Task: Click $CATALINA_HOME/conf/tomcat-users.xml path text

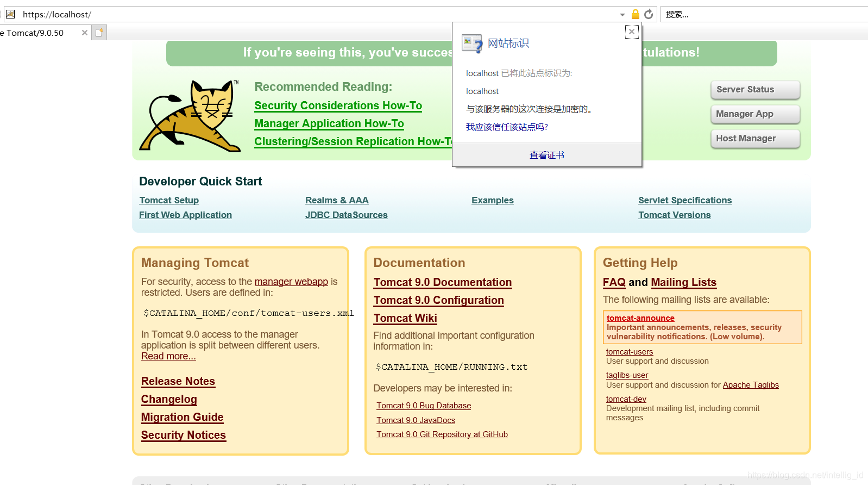Action: (249, 313)
